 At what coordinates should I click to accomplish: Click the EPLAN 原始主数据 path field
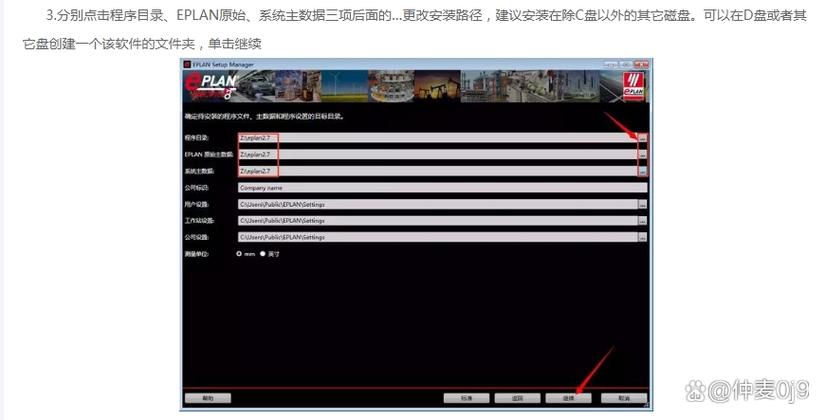[438, 155]
